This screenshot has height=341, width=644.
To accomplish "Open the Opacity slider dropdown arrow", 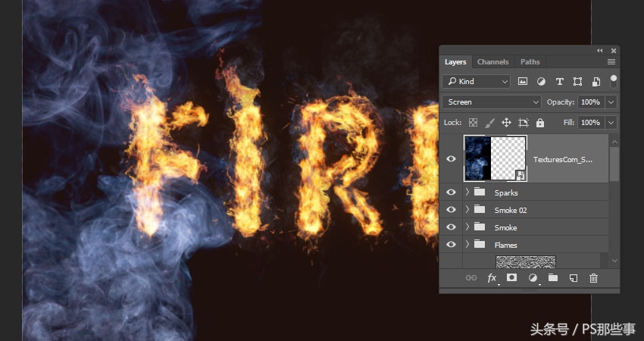I will point(611,102).
